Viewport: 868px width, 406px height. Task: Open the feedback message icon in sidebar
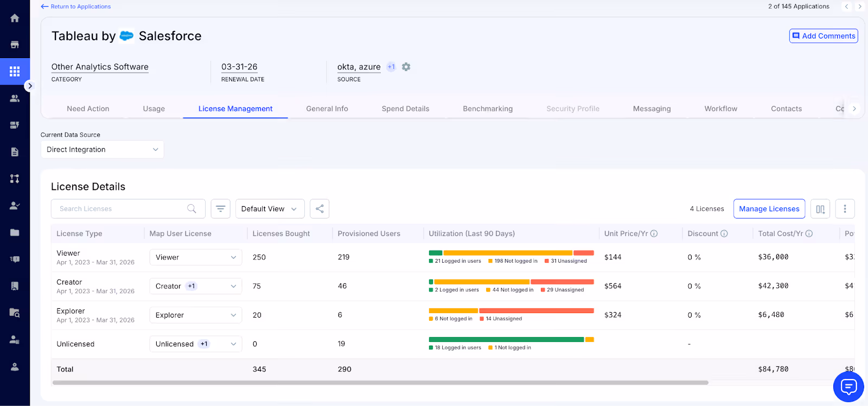tap(15, 259)
